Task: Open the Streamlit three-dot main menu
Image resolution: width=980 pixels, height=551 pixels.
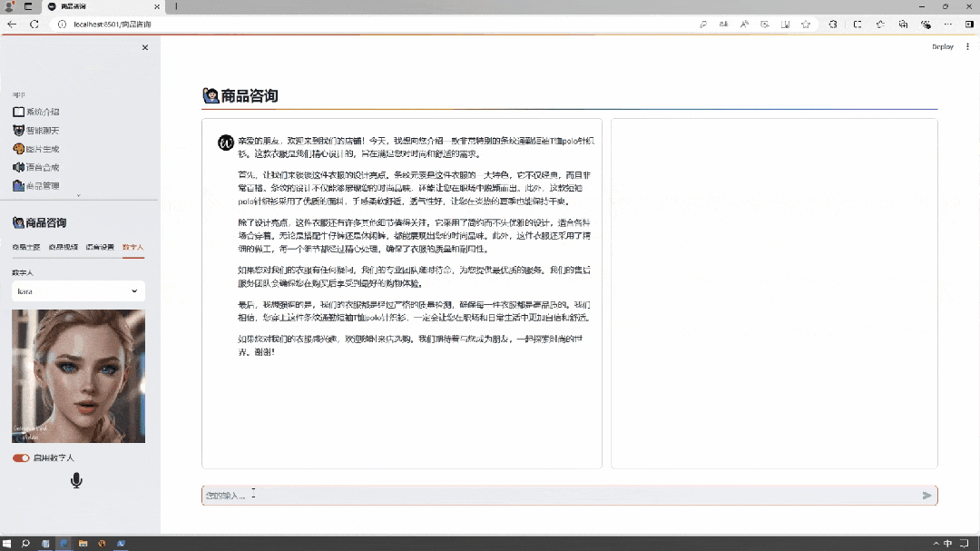Action: (967, 46)
